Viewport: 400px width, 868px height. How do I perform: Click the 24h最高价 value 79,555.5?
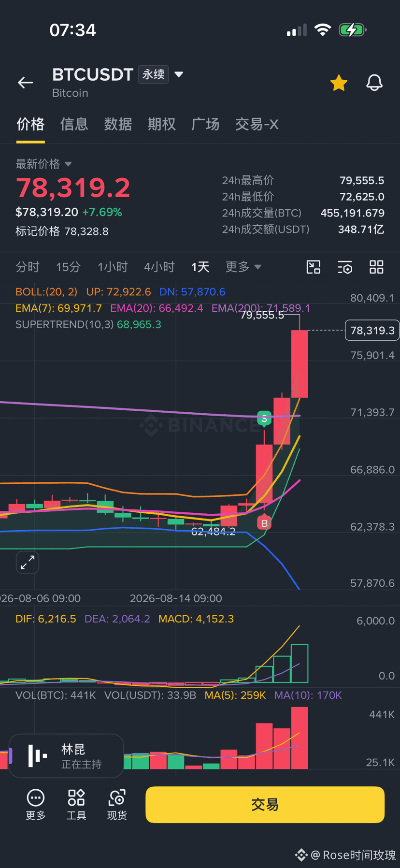click(x=362, y=180)
